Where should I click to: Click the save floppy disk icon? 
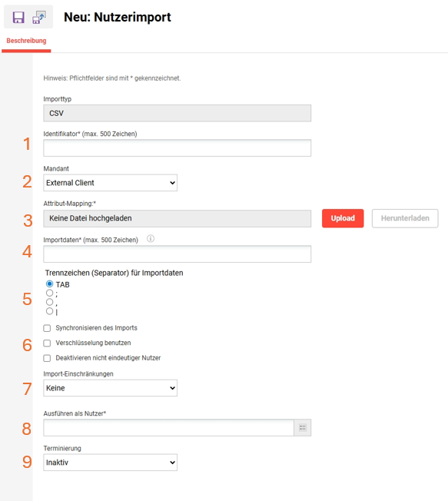click(x=18, y=17)
